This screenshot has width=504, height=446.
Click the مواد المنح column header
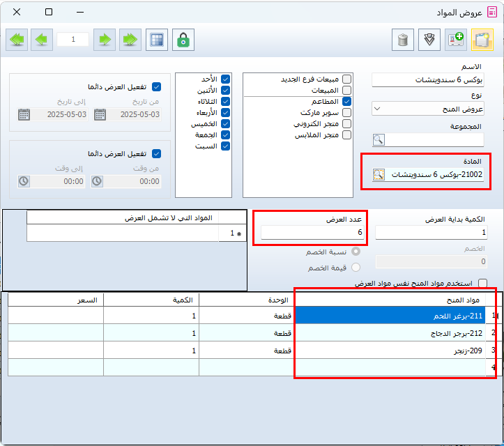pos(390,300)
